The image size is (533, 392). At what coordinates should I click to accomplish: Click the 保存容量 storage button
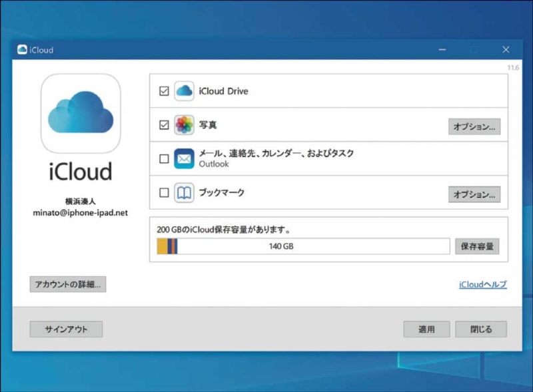click(477, 246)
